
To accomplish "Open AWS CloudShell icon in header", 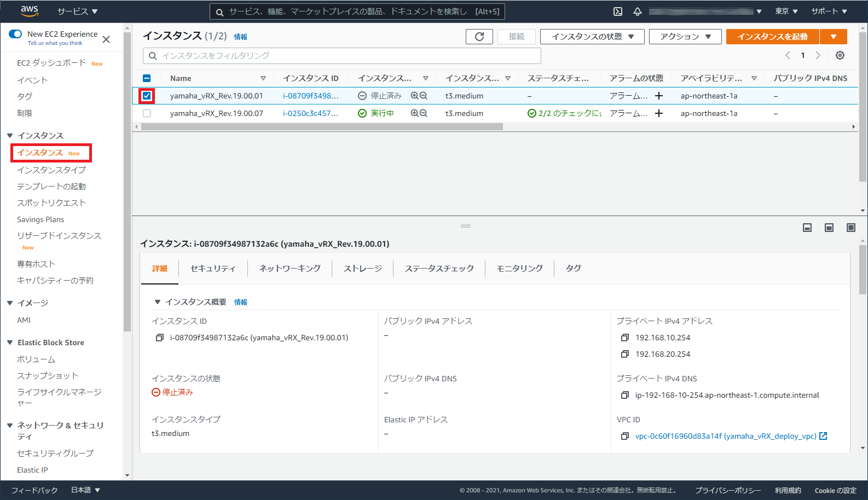I will pyautogui.click(x=617, y=11).
